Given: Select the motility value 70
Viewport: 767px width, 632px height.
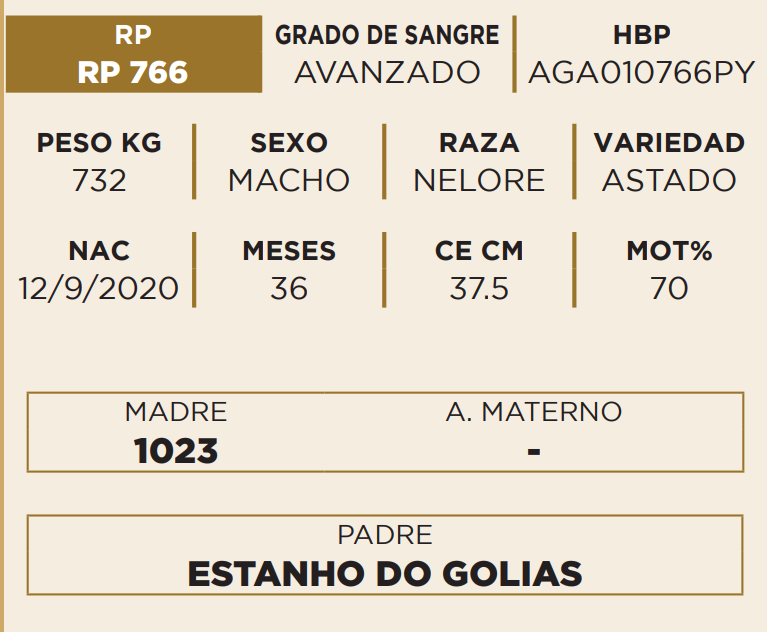Looking at the screenshot, I should point(669,289).
